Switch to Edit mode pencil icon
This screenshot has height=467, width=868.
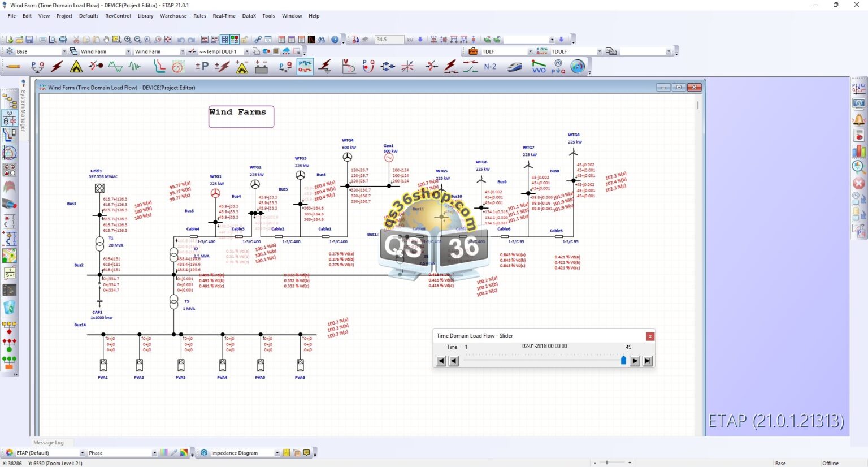pos(14,67)
